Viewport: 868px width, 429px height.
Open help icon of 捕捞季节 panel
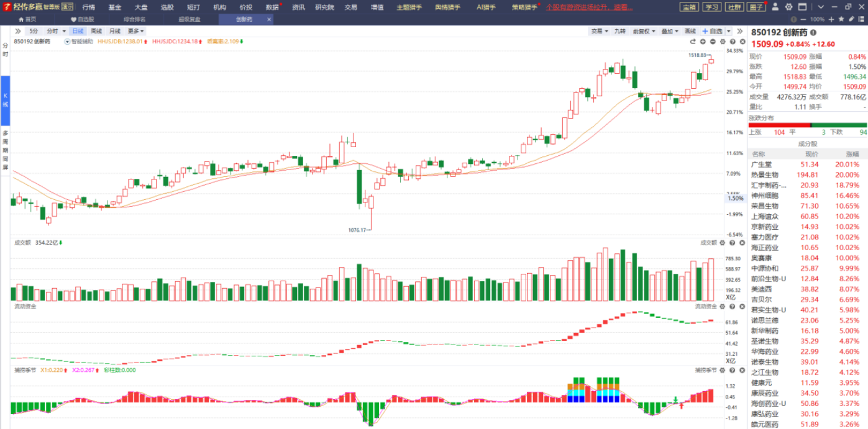[x=732, y=370]
